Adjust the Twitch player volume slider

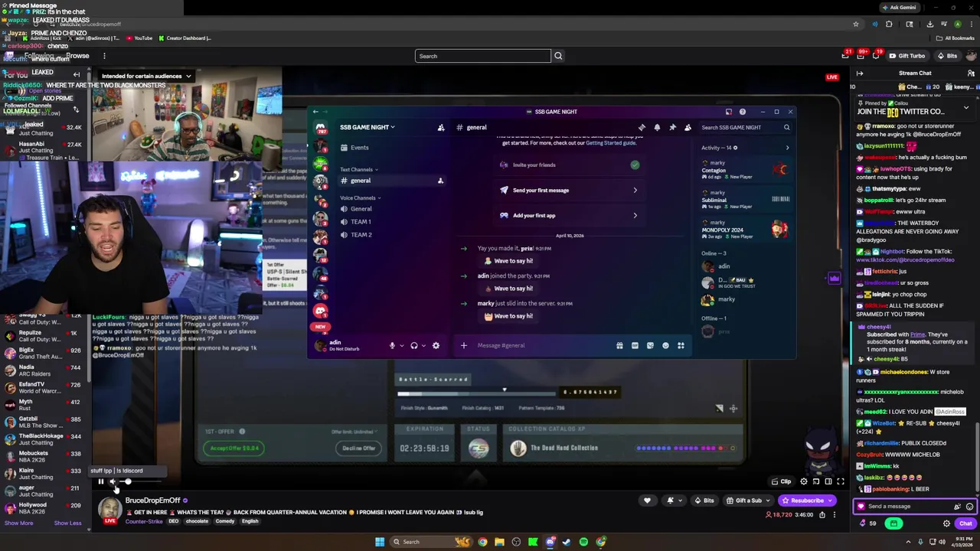(142, 481)
